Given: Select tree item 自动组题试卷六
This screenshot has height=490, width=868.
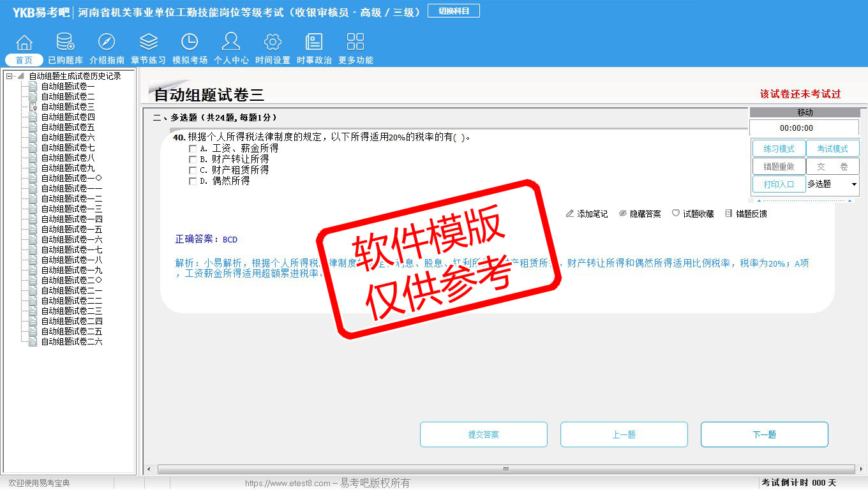Looking at the screenshot, I should point(68,137).
